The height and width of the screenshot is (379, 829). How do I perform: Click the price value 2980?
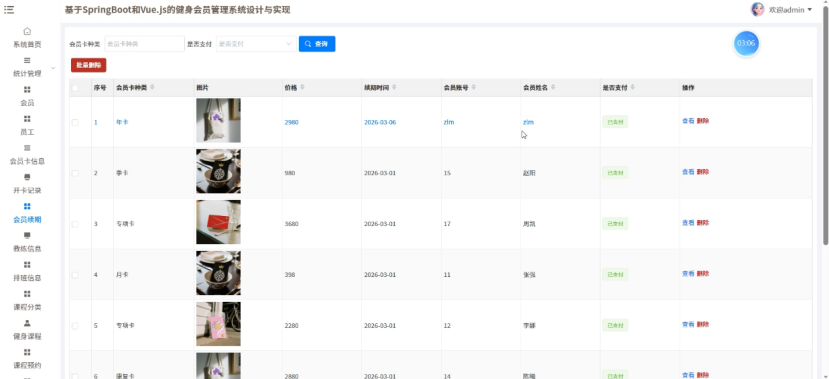point(291,122)
